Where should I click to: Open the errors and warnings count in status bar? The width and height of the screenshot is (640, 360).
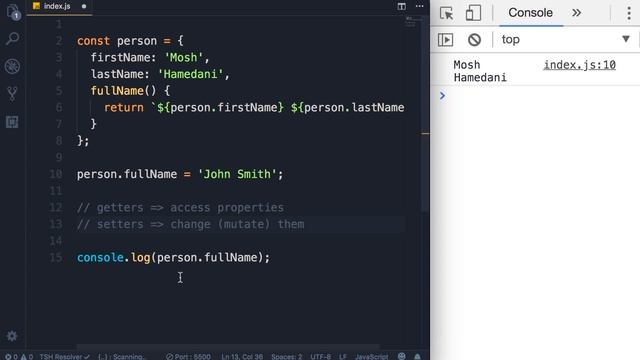[19, 356]
